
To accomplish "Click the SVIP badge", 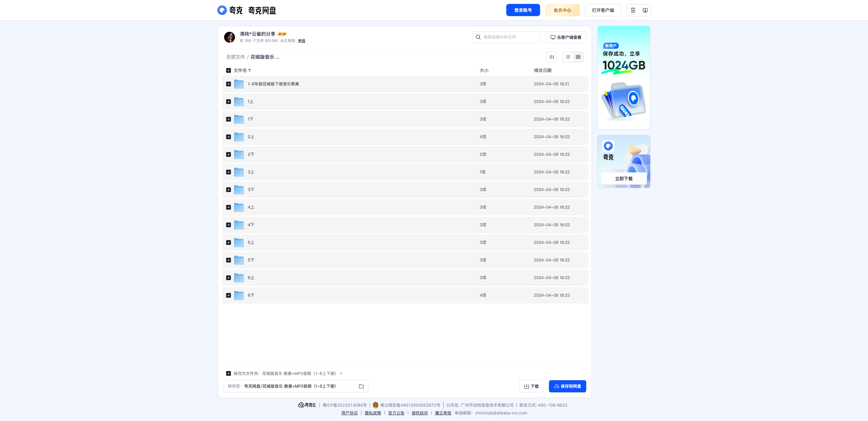I will (x=282, y=34).
